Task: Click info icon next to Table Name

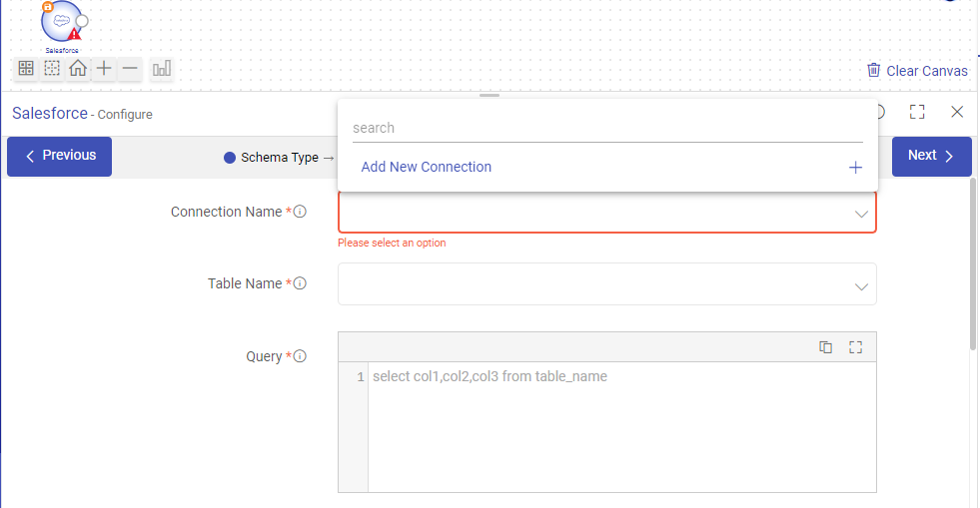Action: [x=300, y=283]
